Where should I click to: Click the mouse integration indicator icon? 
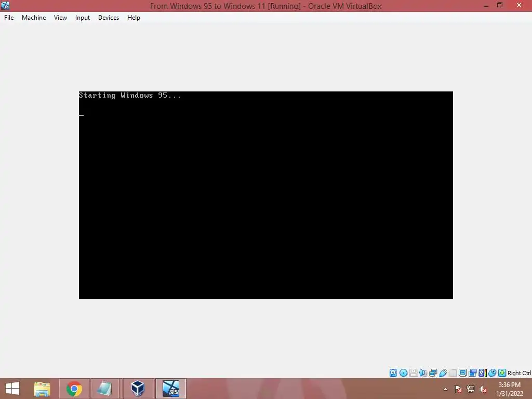pos(493,373)
